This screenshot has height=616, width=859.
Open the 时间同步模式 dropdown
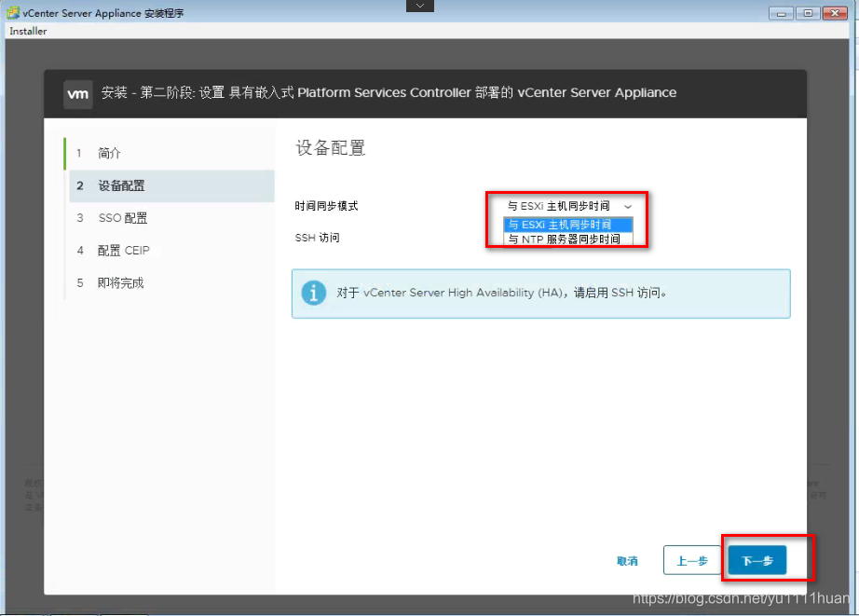pyautogui.click(x=568, y=206)
